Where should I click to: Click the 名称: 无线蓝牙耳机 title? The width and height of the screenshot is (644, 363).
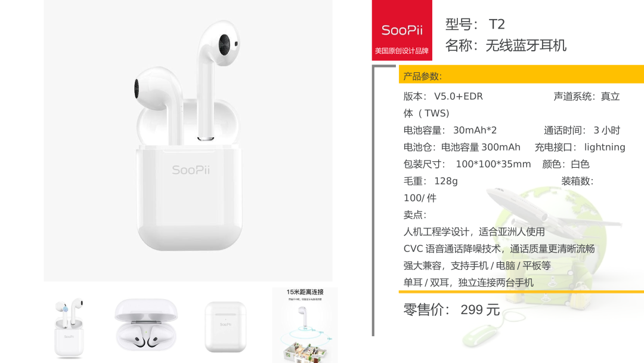[x=506, y=45]
